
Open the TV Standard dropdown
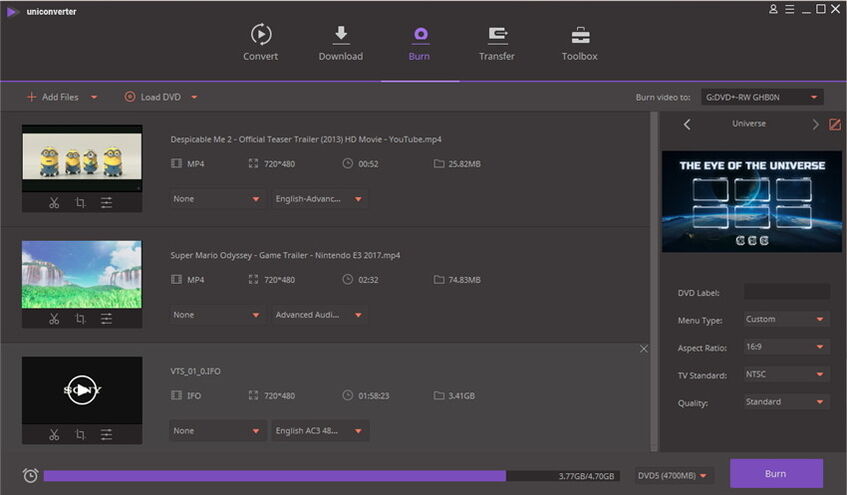tap(786, 374)
